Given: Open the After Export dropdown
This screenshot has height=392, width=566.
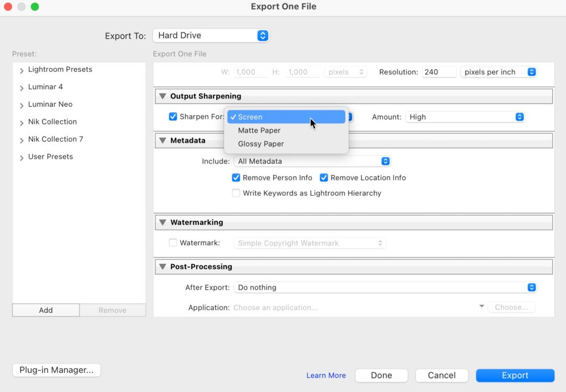Looking at the screenshot, I should pos(385,288).
